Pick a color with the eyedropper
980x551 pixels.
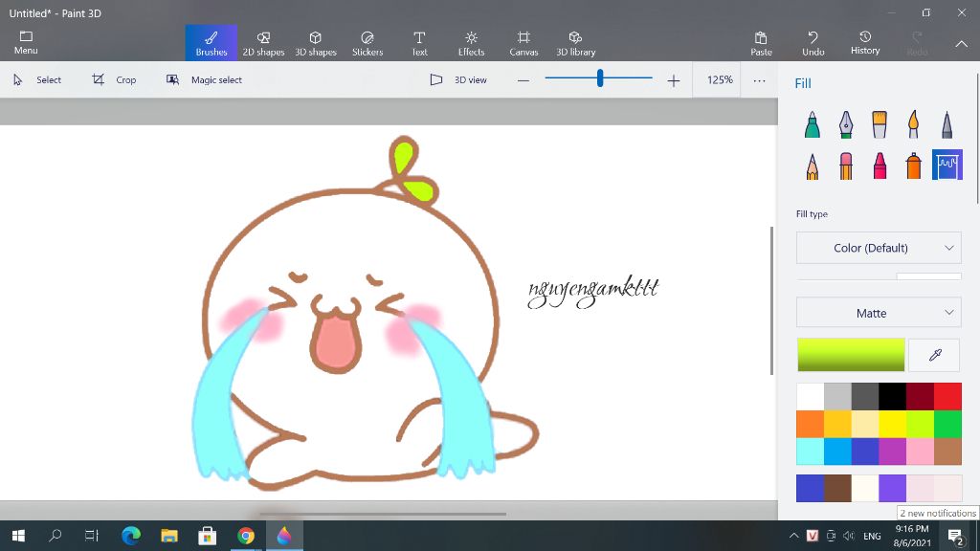coord(934,355)
